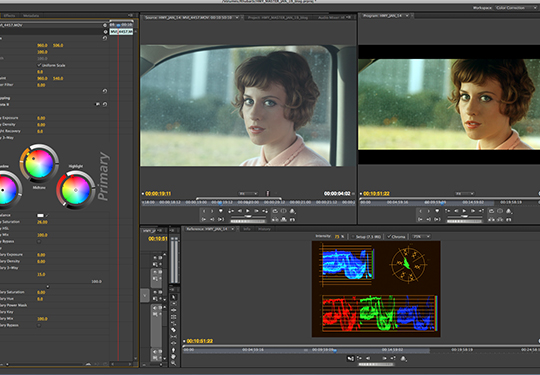Toggle Loop in the Source monitor
This screenshot has width=540, height=375.
pos(275,211)
